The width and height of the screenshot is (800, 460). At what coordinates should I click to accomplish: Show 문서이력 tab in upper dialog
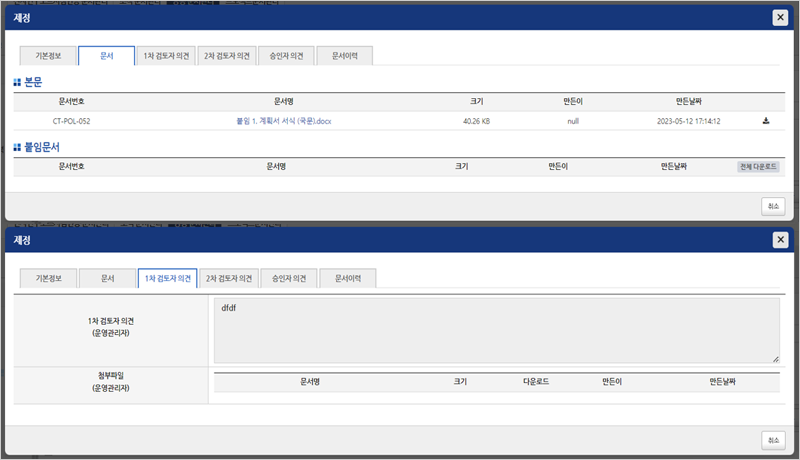pos(345,56)
